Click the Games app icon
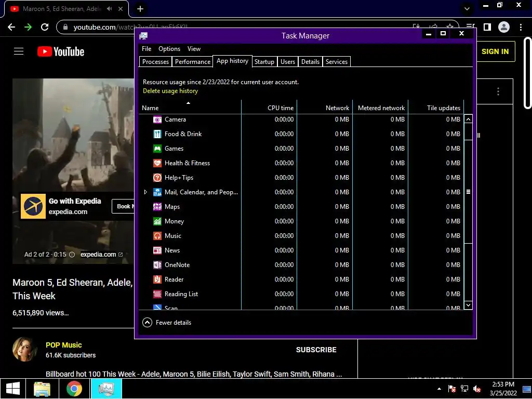The width and height of the screenshot is (532, 399). click(x=157, y=149)
